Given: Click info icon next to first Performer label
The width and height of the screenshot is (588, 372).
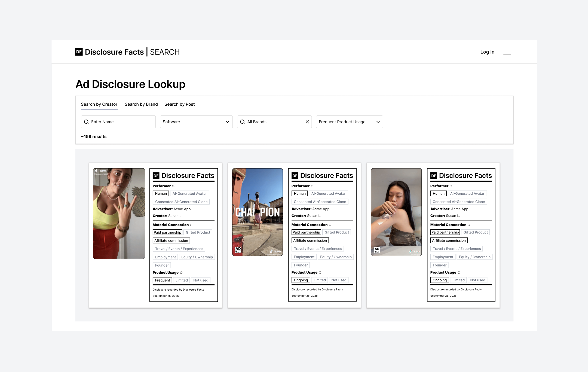Looking at the screenshot, I should [x=173, y=186].
